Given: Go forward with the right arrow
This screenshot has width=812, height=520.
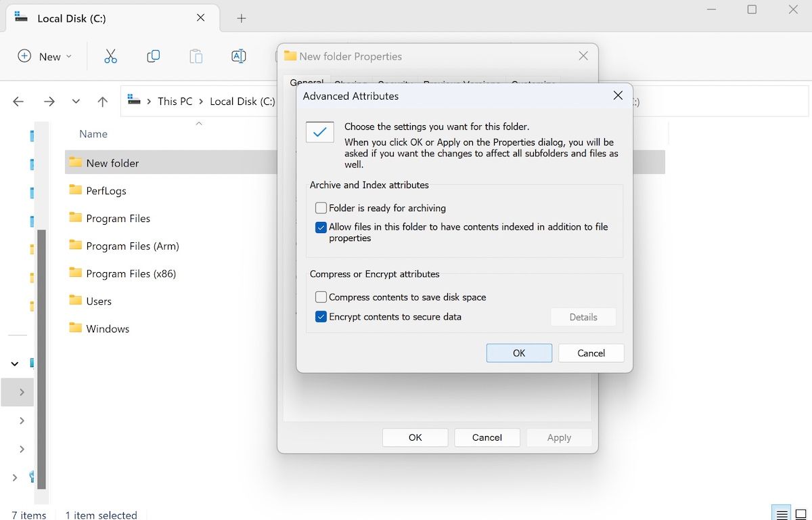Looking at the screenshot, I should [49, 102].
